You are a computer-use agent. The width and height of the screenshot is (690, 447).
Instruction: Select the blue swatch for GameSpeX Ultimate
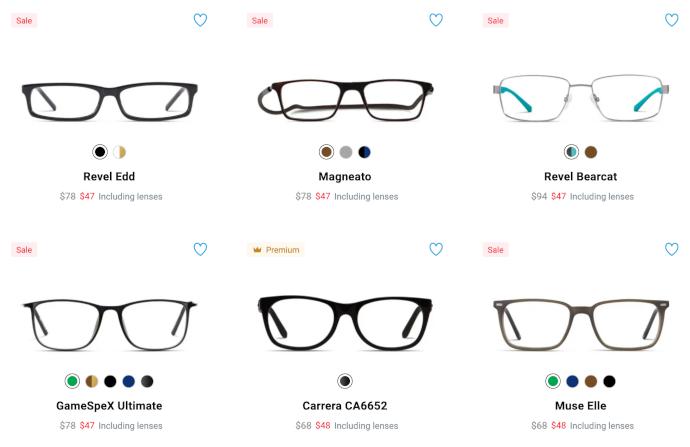[x=128, y=381]
